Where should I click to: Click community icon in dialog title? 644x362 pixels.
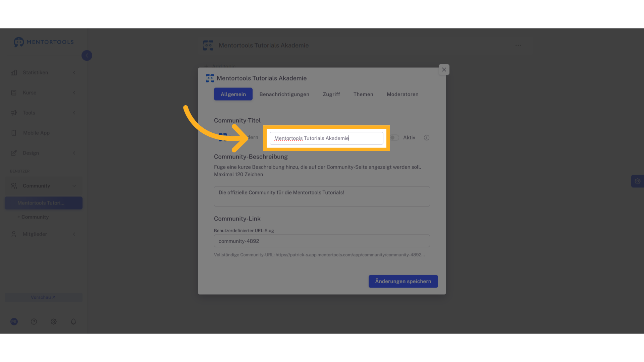pyautogui.click(x=210, y=78)
